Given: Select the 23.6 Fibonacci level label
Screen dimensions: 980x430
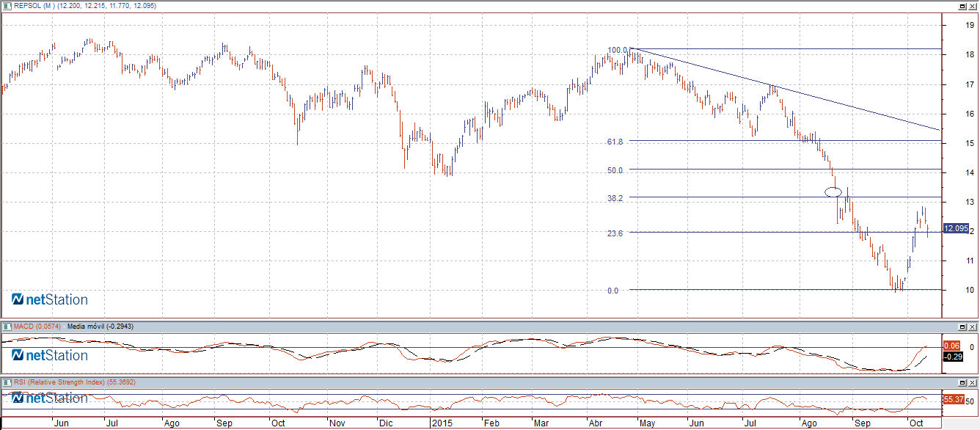Looking at the screenshot, I should (x=615, y=233).
